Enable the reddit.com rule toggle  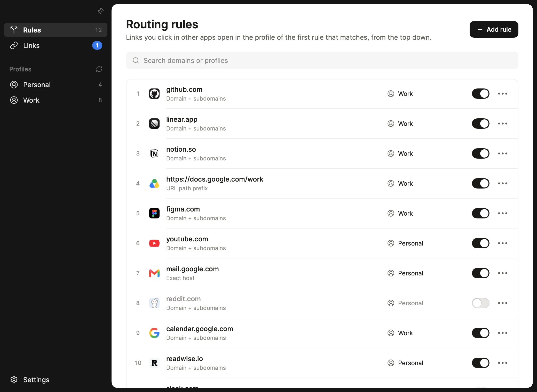pyautogui.click(x=481, y=303)
